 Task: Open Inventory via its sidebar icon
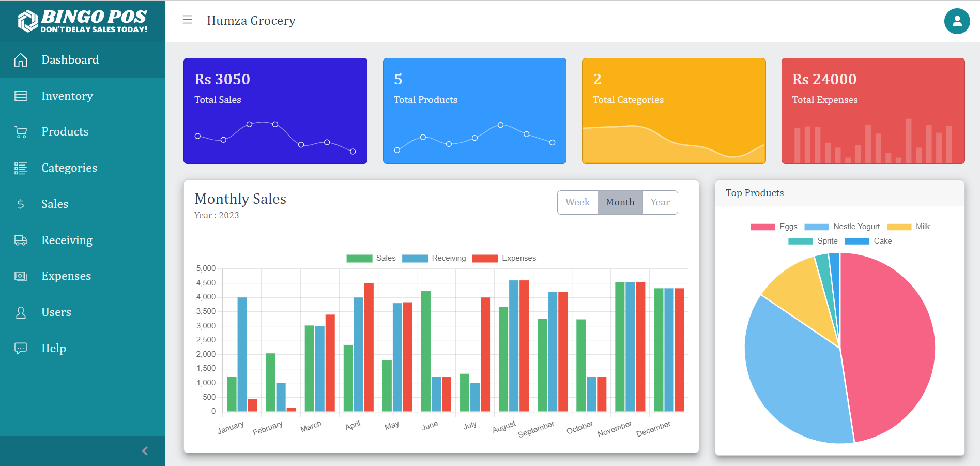click(x=21, y=96)
